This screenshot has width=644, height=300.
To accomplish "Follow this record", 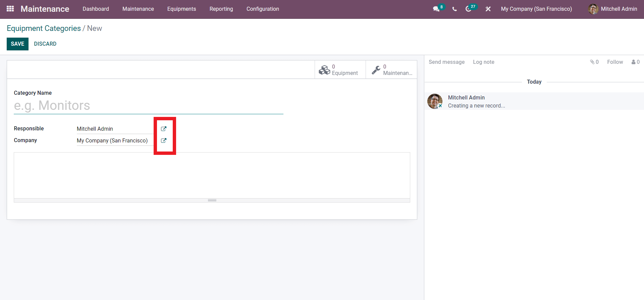I will (x=615, y=62).
